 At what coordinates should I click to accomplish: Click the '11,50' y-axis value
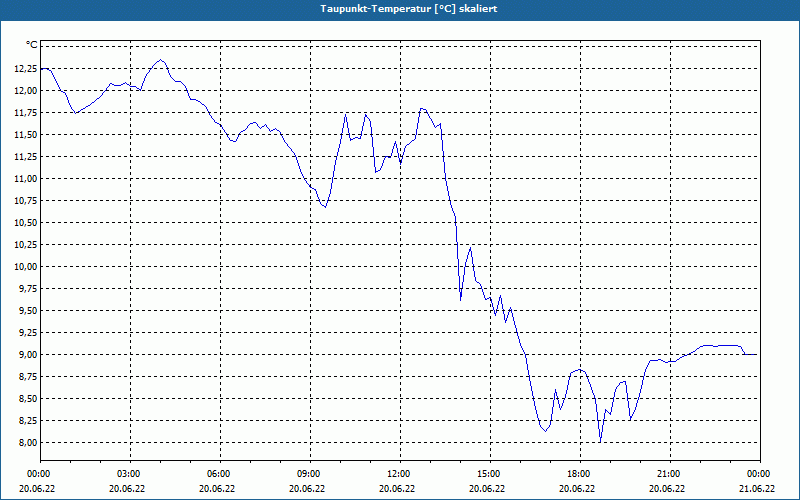click(26, 134)
